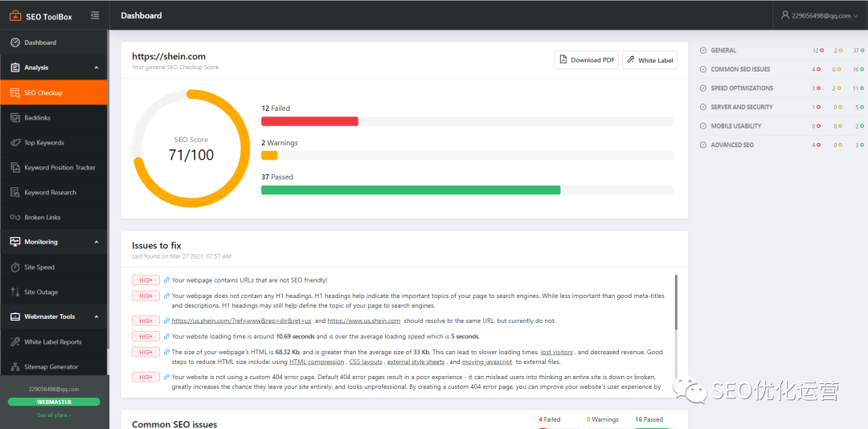868x429 pixels.
Task: Open the 'lost visitors' link
Action: coord(557,352)
